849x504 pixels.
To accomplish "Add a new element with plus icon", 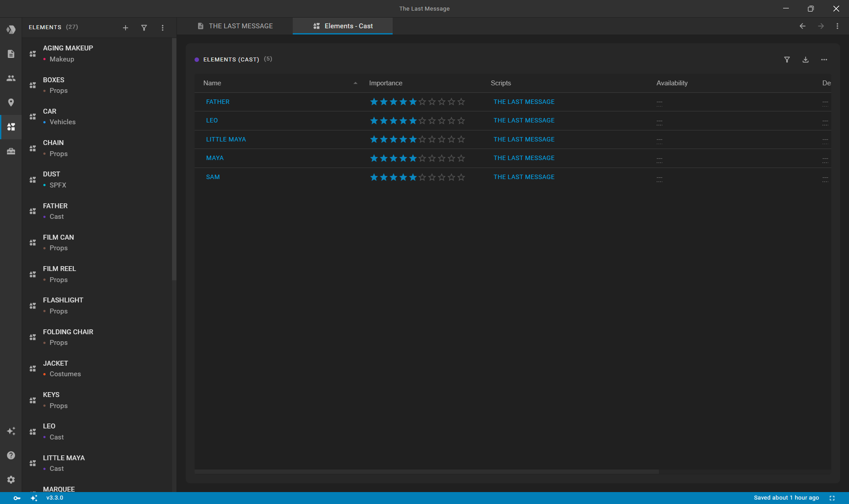I will tap(126, 28).
